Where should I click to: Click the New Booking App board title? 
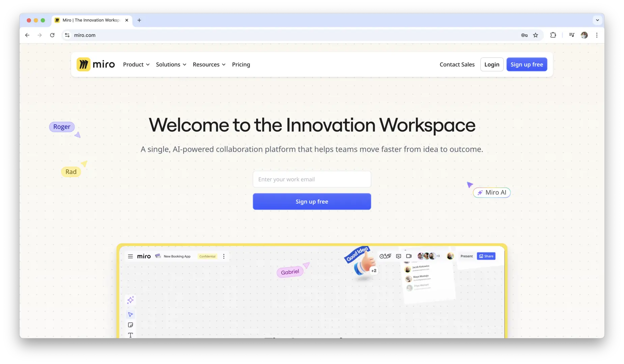pyautogui.click(x=177, y=256)
